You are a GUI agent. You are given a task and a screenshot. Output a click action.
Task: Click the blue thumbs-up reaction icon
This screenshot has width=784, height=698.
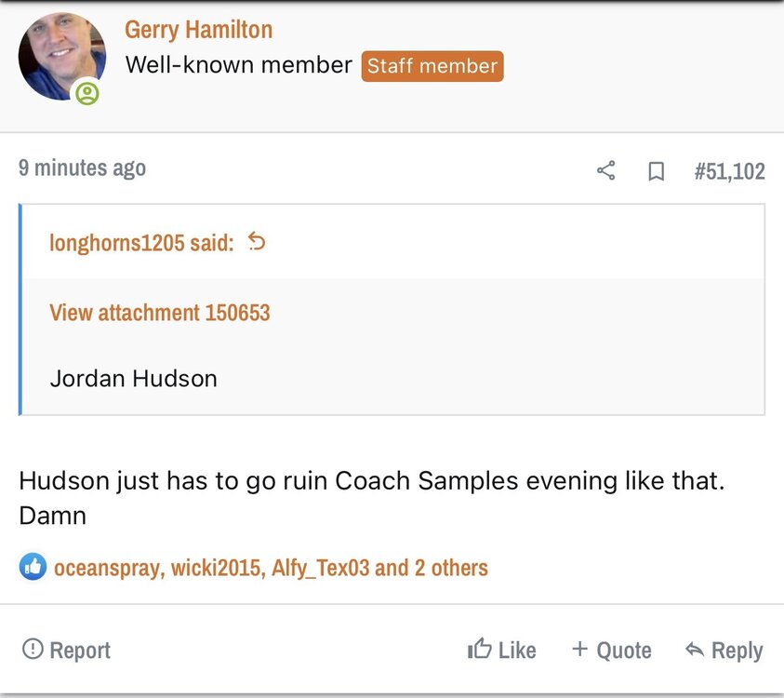pos(33,567)
